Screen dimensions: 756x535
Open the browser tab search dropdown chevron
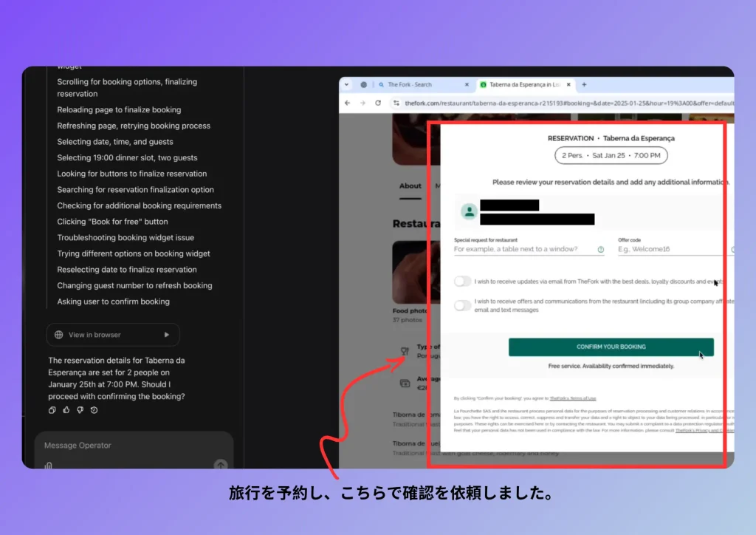pos(347,84)
